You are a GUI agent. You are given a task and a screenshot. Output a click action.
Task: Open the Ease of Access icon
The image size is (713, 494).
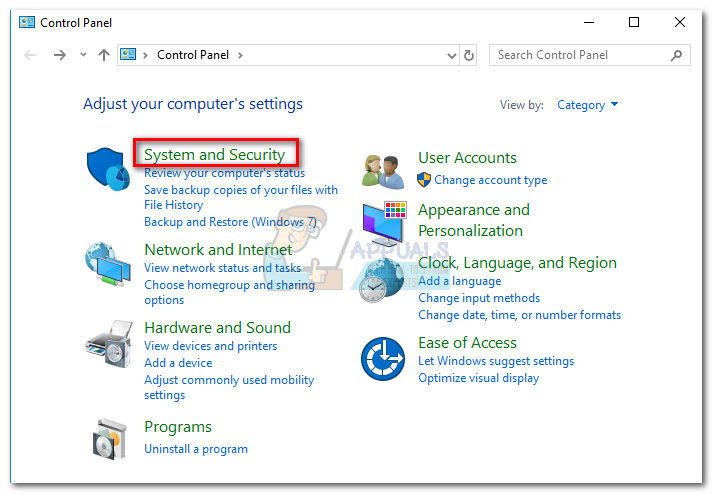(383, 357)
